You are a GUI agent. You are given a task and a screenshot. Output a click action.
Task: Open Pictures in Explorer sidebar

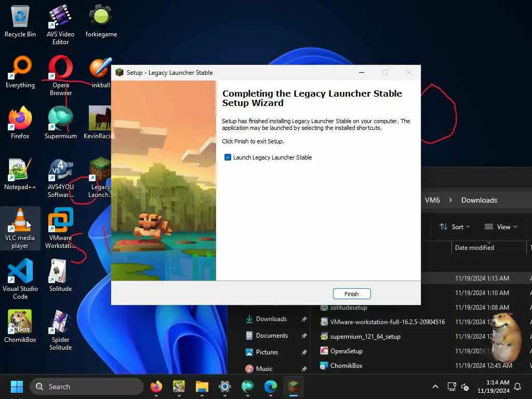click(x=267, y=352)
